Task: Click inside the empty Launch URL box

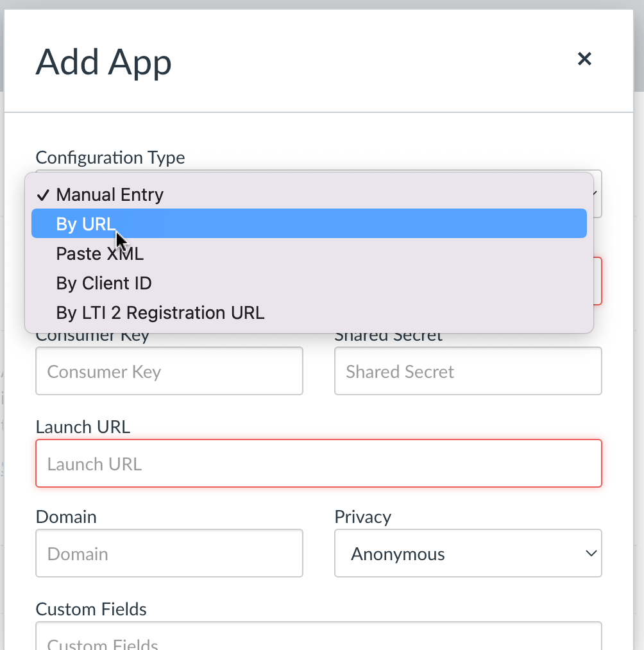Action: [319, 464]
